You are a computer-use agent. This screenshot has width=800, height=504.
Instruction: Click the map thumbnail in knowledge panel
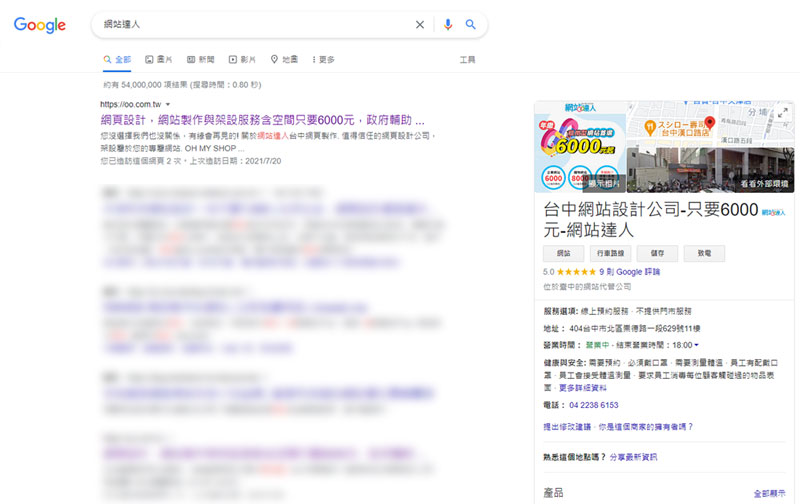click(x=710, y=124)
